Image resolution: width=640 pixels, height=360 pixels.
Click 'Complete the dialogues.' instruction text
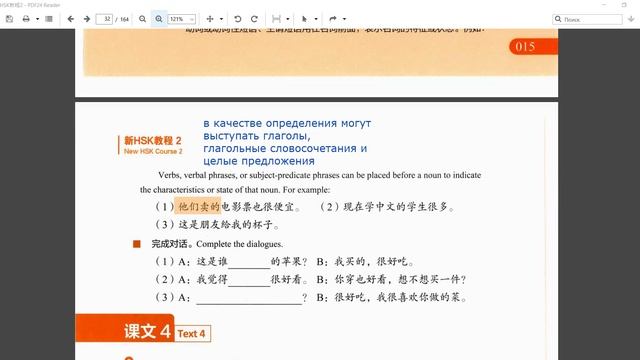pos(240,244)
